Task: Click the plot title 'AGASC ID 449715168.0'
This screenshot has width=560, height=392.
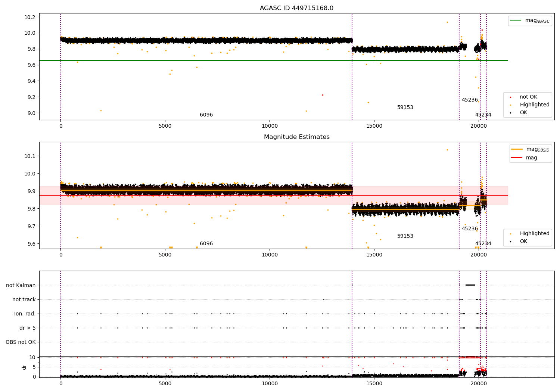Action: (297, 8)
